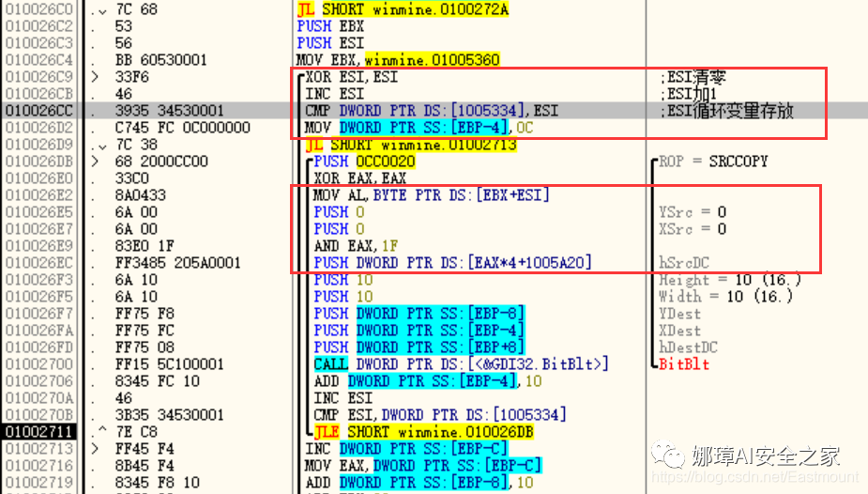Image resolution: width=868 pixels, height=494 pixels.
Task: Click the XDest argument comment
Action: [x=679, y=330]
